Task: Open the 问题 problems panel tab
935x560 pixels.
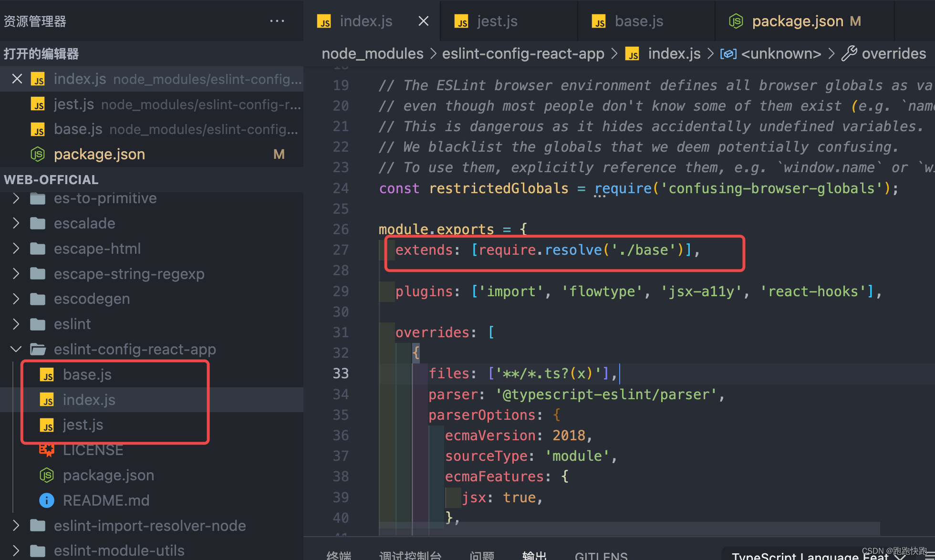Action: 482,555
